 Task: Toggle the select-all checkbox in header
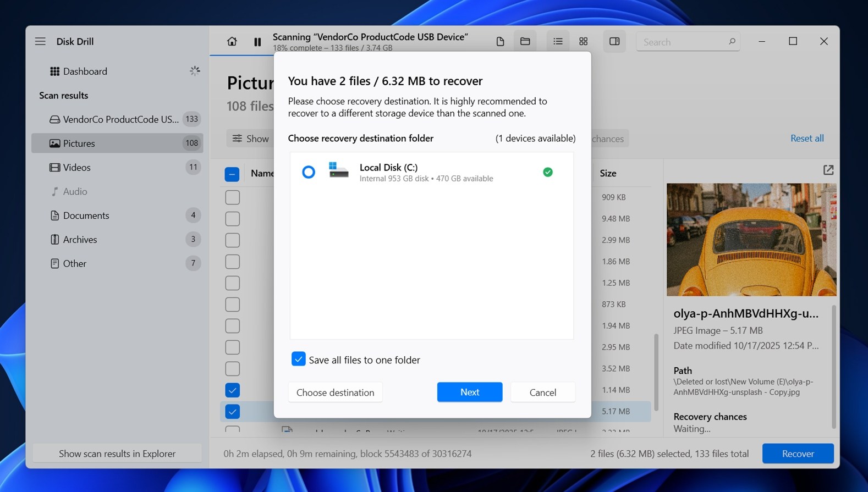(x=232, y=174)
